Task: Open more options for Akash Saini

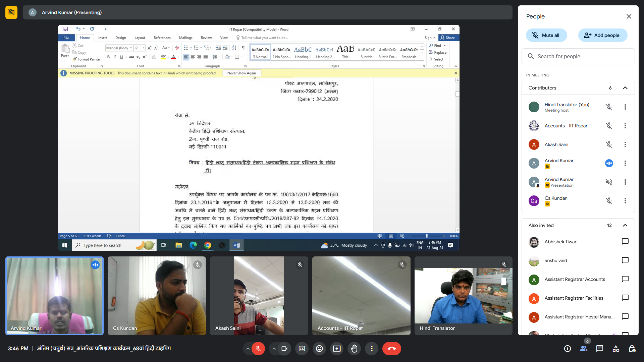Action: pos(625,144)
